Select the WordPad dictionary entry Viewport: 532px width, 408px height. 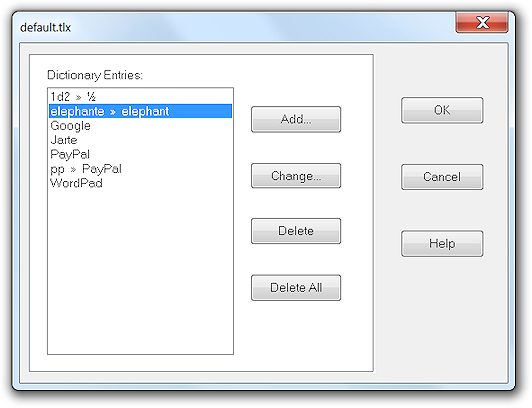tap(140, 183)
